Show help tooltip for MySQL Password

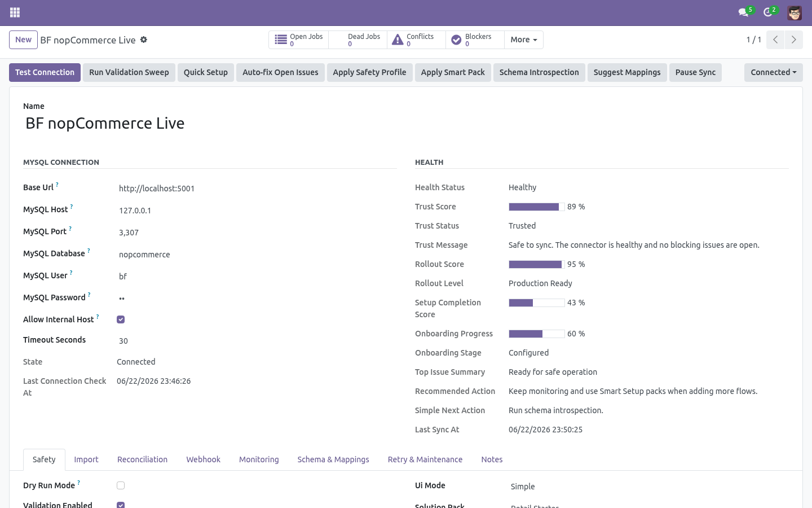point(89,295)
